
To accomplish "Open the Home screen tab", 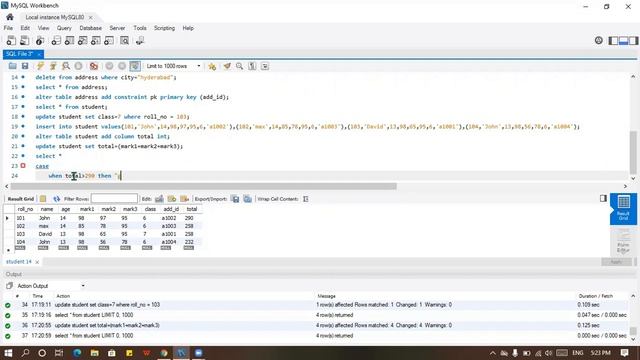I will [10, 17].
